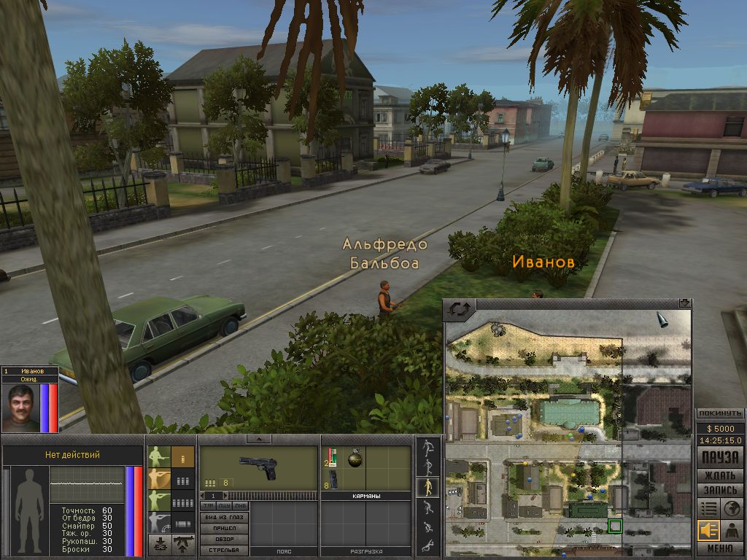Select the prone crawl stance icon
The width and height of the screenshot is (747, 560).
tap(427, 545)
